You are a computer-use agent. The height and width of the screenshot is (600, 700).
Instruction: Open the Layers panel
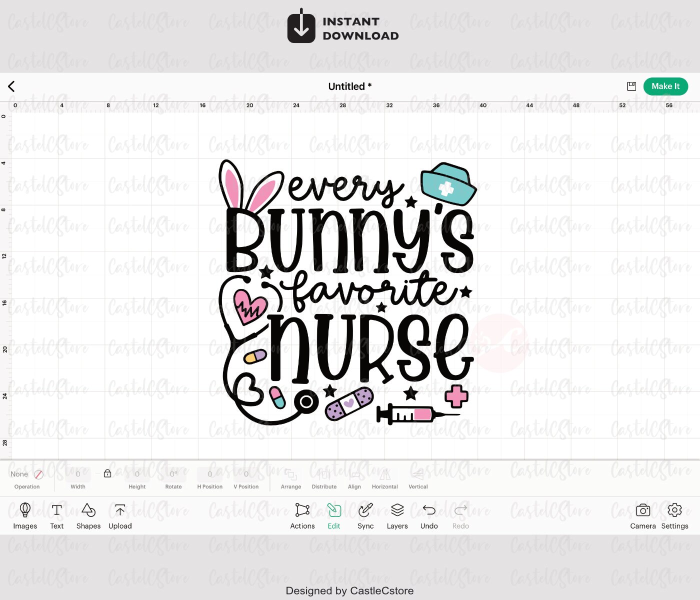(397, 516)
